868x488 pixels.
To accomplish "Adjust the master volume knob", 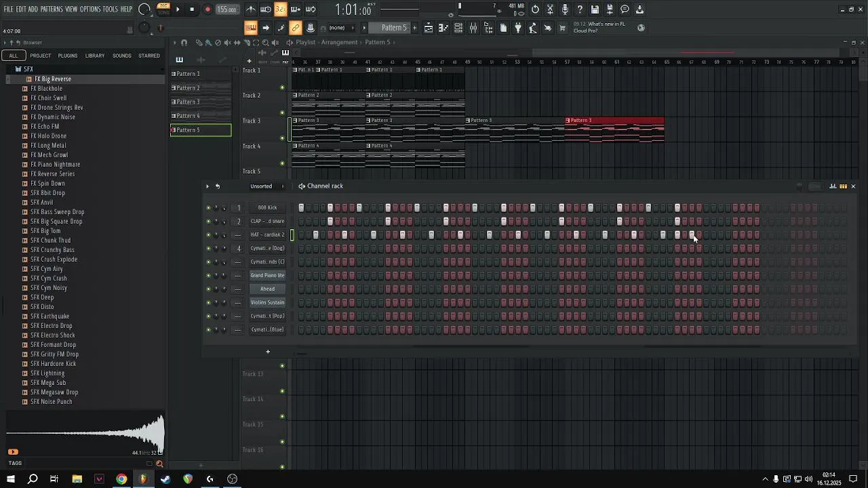I will point(144,9).
